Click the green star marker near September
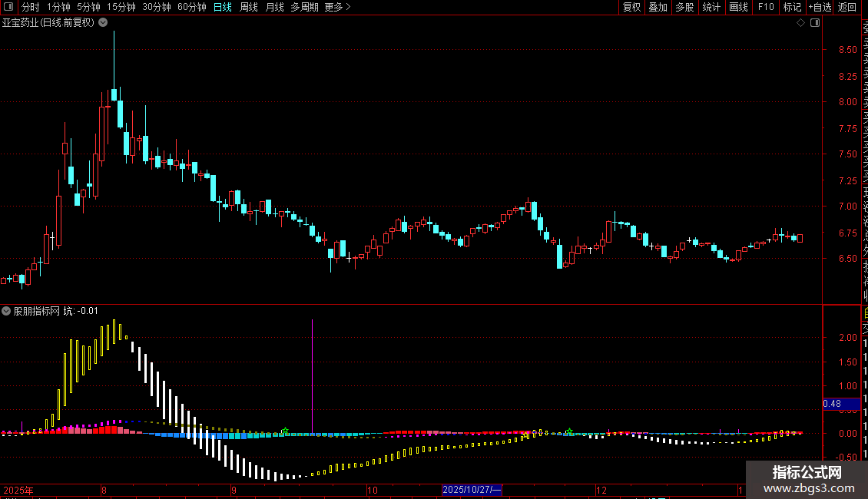868x499 pixels. [x=285, y=431]
